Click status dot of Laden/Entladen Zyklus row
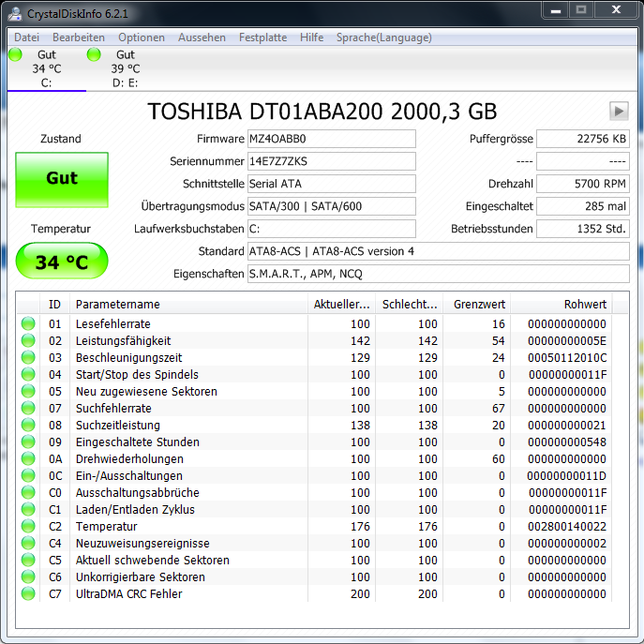This screenshot has height=644, width=644. pos(28,509)
